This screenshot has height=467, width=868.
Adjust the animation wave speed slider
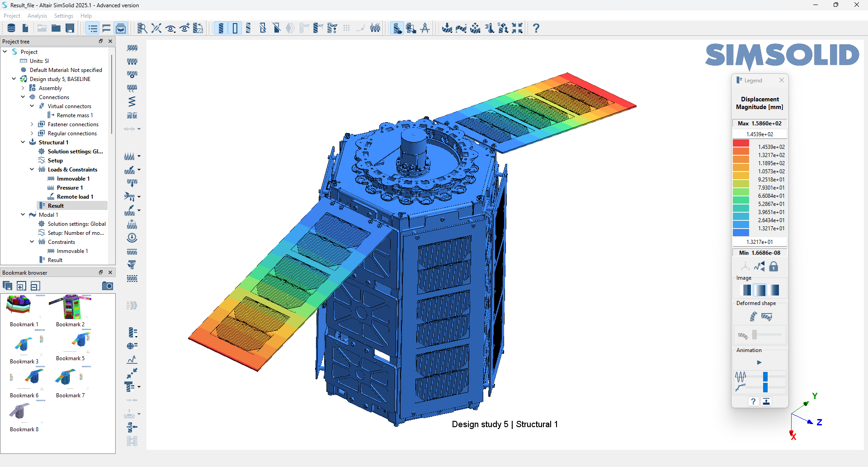[765, 376]
